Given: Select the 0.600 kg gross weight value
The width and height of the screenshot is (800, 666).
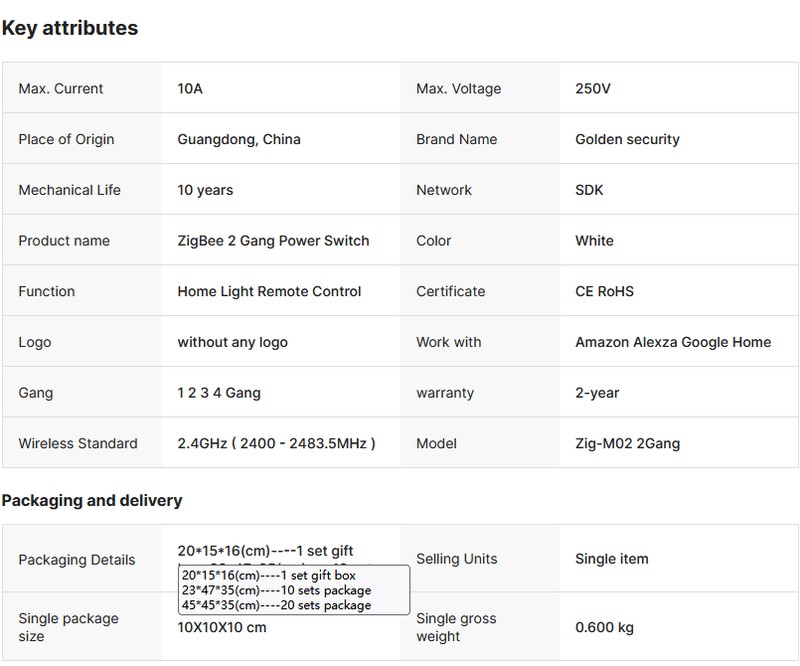Looking at the screenshot, I should click(x=604, y=627).
